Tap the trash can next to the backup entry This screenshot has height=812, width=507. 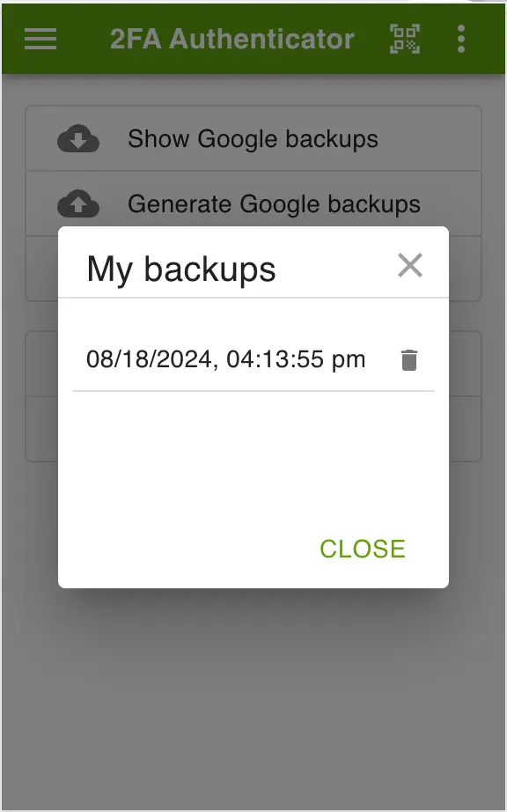click(x=409, y=359)
